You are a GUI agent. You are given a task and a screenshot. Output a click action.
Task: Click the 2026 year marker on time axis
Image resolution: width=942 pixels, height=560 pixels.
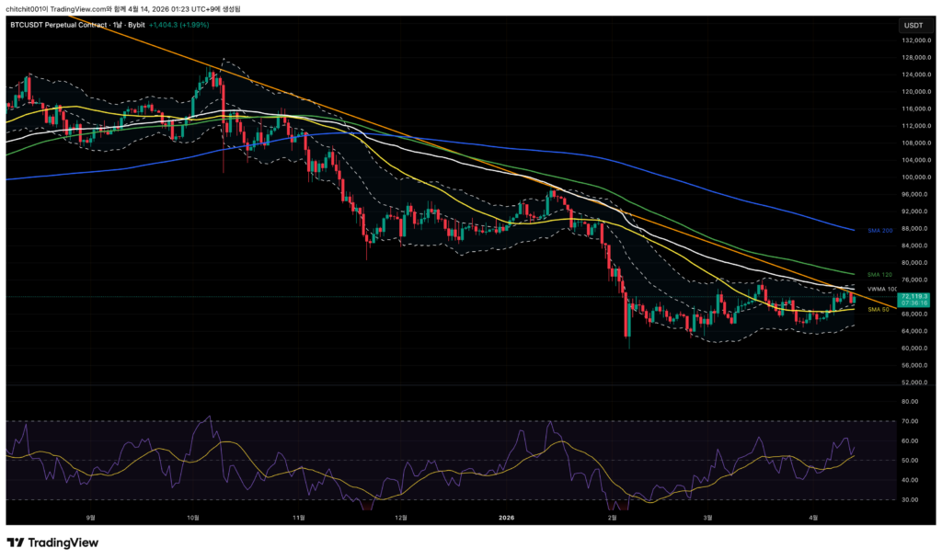point(506,517)
